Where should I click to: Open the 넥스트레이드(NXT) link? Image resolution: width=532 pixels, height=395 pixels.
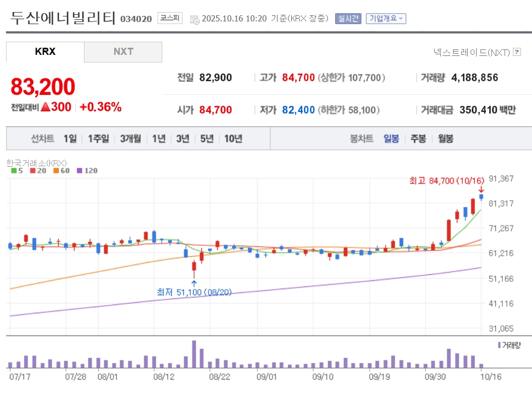472,52
